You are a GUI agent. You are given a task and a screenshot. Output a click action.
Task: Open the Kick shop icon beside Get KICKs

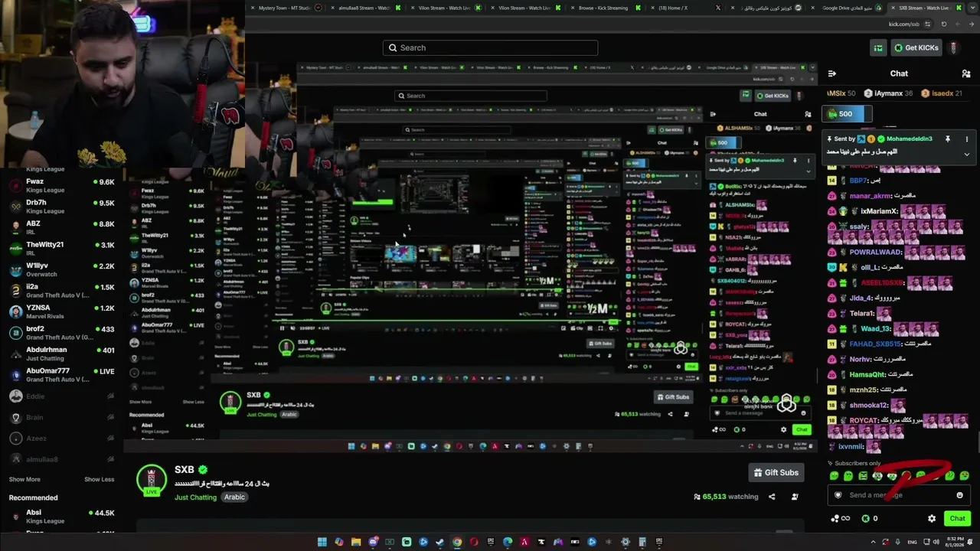(878, 48)
